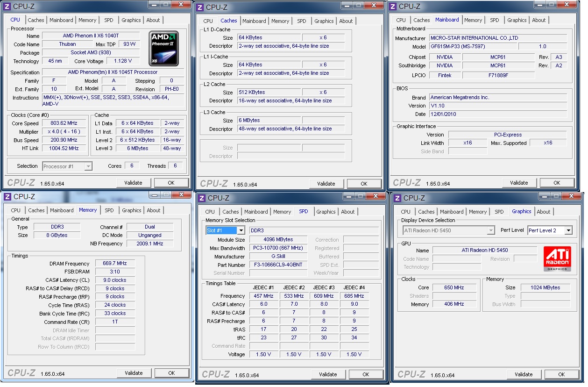Image resolution: width=588 pixels, height=387 pixels.
Task: Click the Package value 'Socket AM3 (938)'
Action: 91,53
